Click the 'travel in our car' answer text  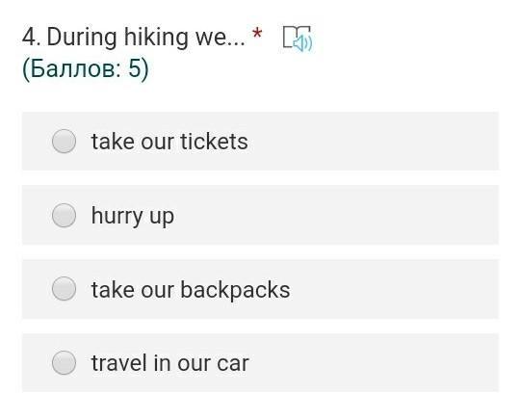(x=170, y=363)
